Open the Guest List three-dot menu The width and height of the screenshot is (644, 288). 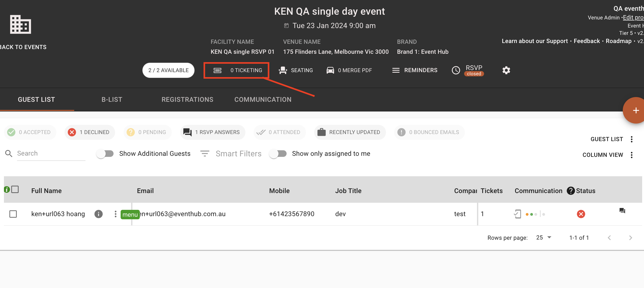point(632,139)
